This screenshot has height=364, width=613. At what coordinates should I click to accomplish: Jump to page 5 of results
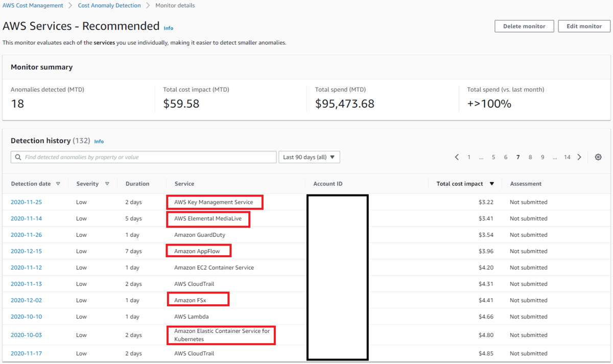[x=493, y=157]
